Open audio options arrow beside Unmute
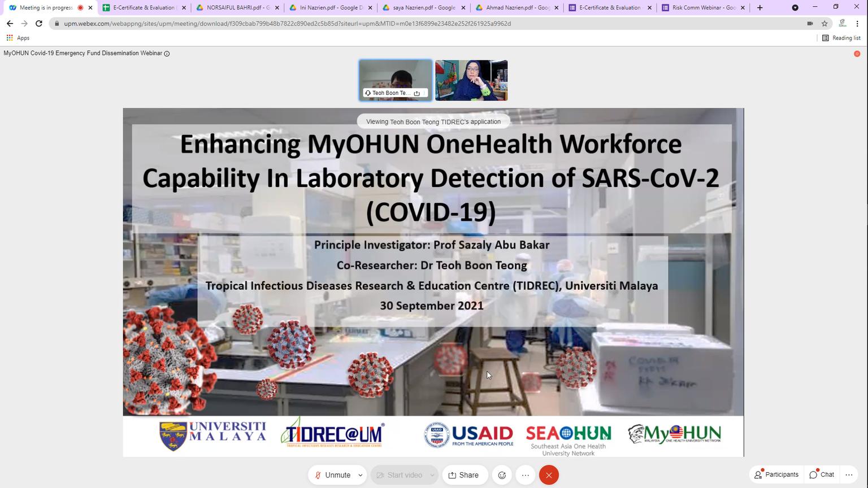 360,475
